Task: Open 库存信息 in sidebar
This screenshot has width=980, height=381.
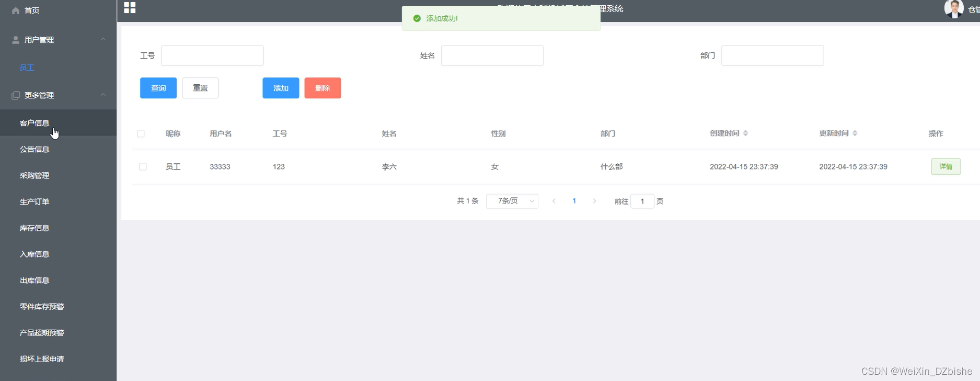Action: [34, 228]
